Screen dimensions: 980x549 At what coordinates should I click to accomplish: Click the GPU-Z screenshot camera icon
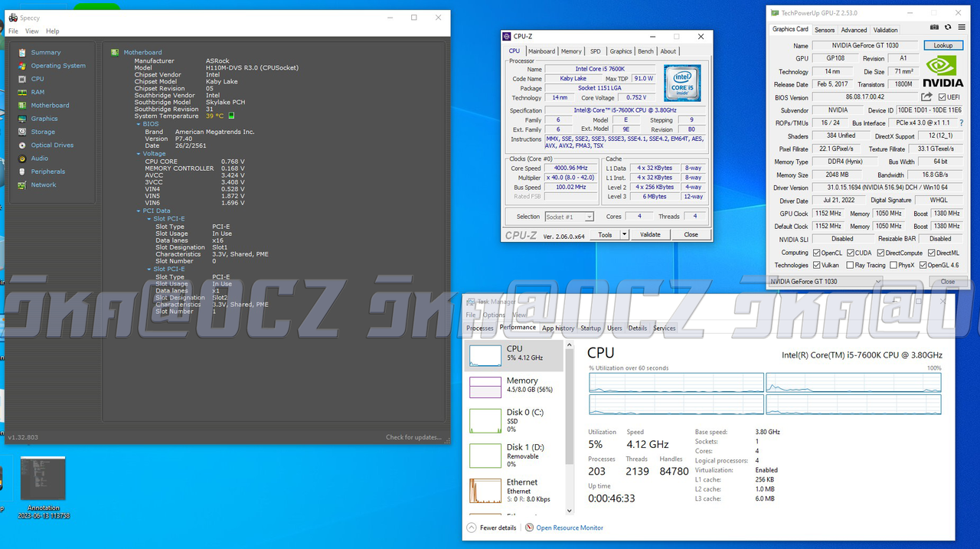point(934,28)
